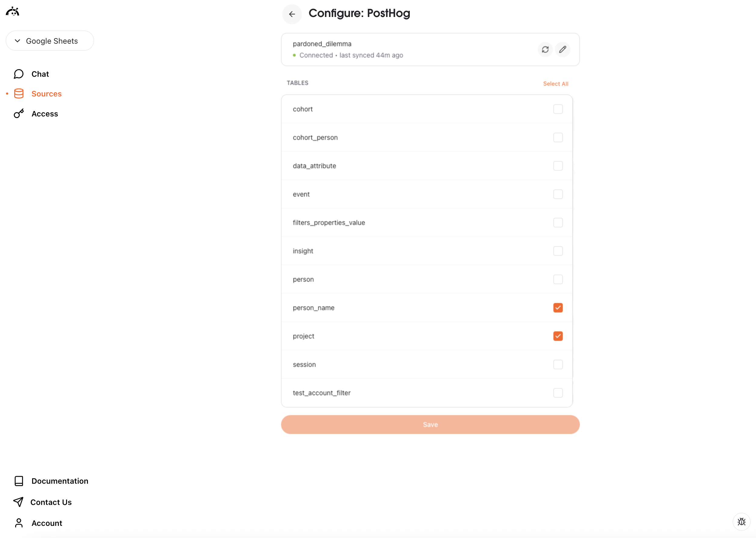Open the Access section

tap(45, 114)
